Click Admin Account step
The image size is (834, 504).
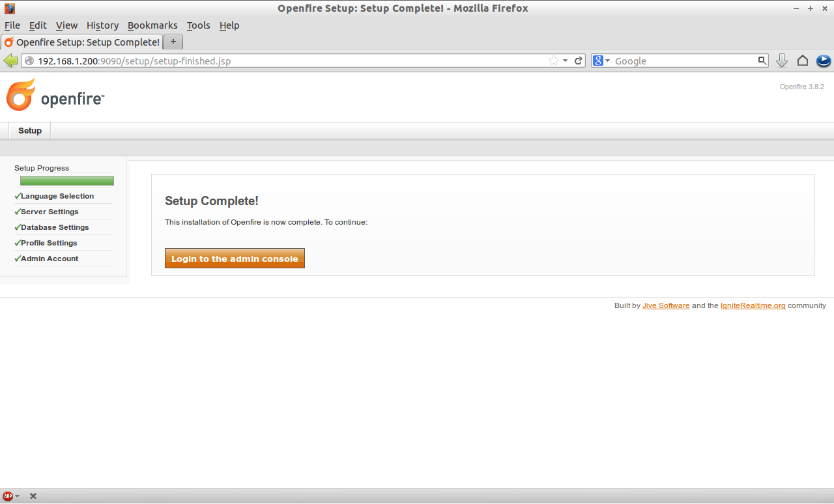[50, 259]
